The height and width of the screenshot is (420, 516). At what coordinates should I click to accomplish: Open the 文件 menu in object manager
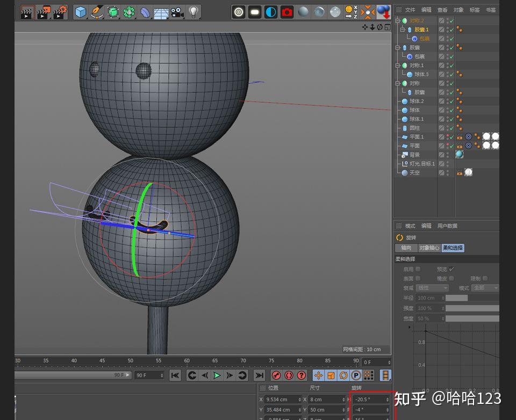pyautogui.click(x=410, y=10)
